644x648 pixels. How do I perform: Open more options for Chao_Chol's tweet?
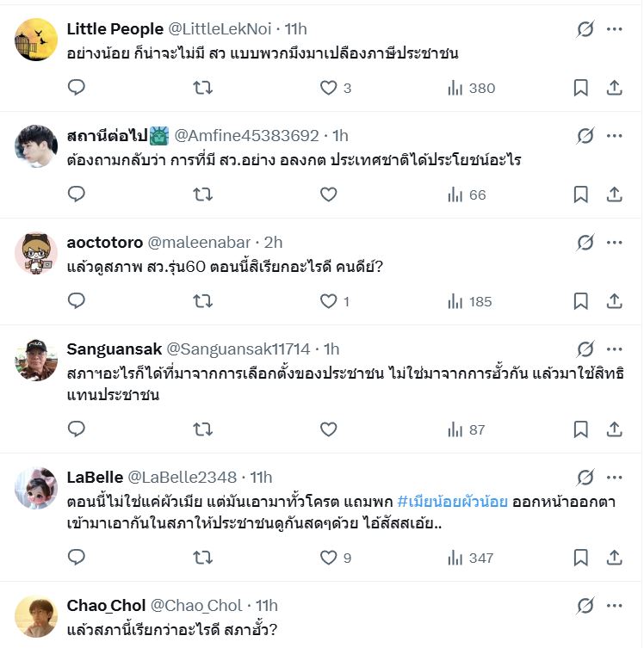pyautogui.click(x=614, y=605)
